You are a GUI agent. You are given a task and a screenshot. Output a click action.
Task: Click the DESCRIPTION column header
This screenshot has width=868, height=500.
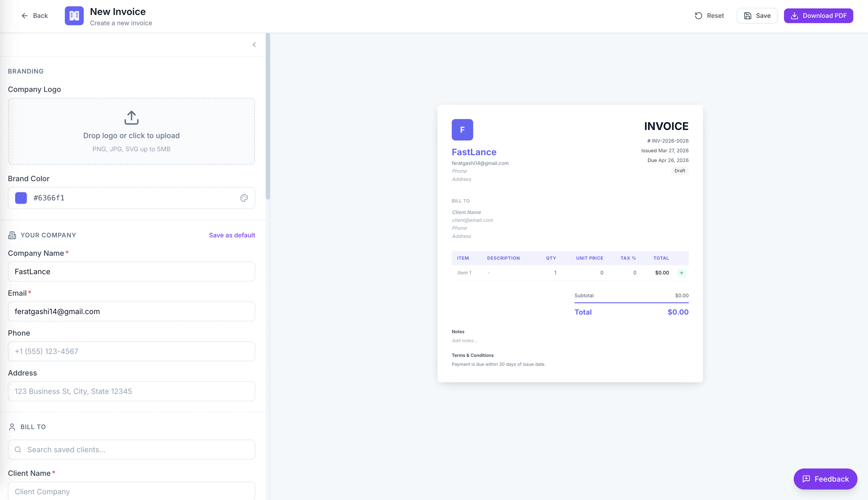coord(503,258)
